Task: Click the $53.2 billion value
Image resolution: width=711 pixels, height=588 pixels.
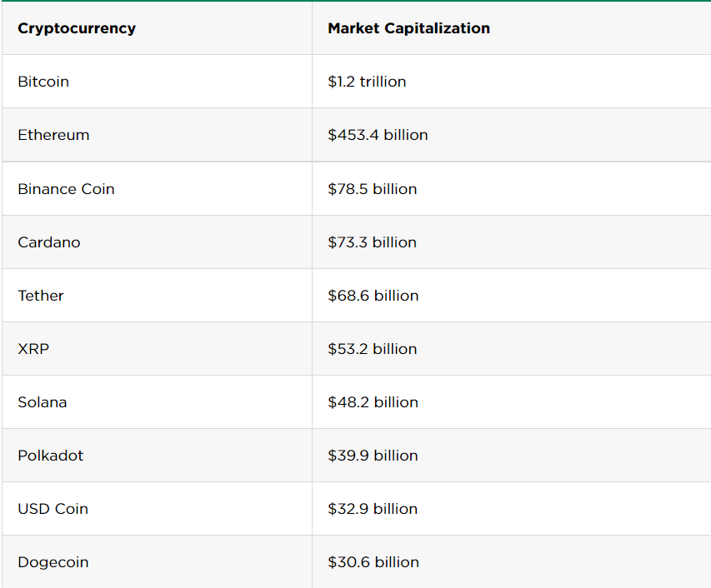Action: click(x=373, y=349)
